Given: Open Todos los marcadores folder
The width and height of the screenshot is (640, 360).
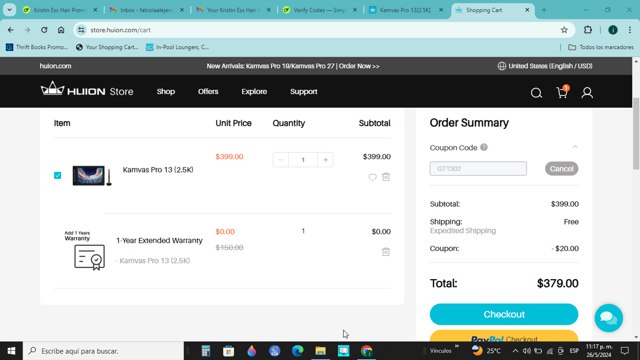Looking at the screenshot, I should [x=601, y=47].
